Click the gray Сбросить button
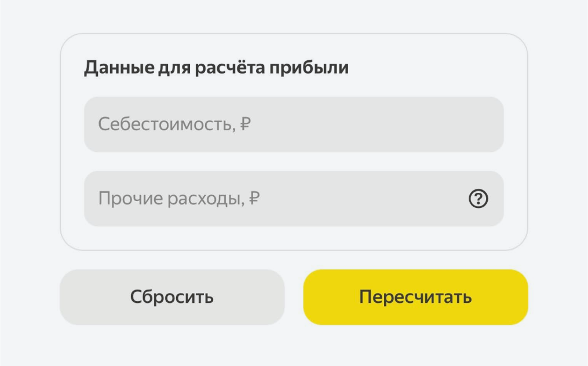588x366 pixels. coord(172,297)
